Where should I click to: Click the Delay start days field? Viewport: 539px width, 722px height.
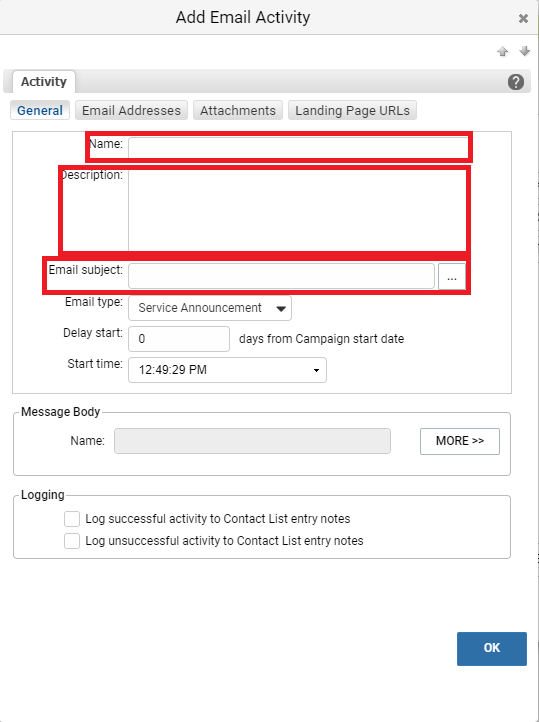(179, 339)
